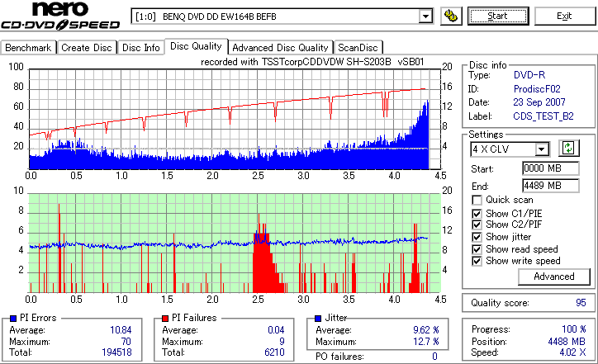The image size is (598, 364).
Task: Click the Exit button
Action: click(564, 16)
